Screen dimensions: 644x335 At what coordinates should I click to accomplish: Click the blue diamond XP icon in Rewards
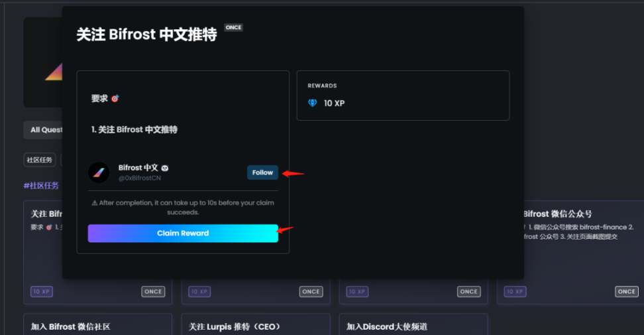313,103
